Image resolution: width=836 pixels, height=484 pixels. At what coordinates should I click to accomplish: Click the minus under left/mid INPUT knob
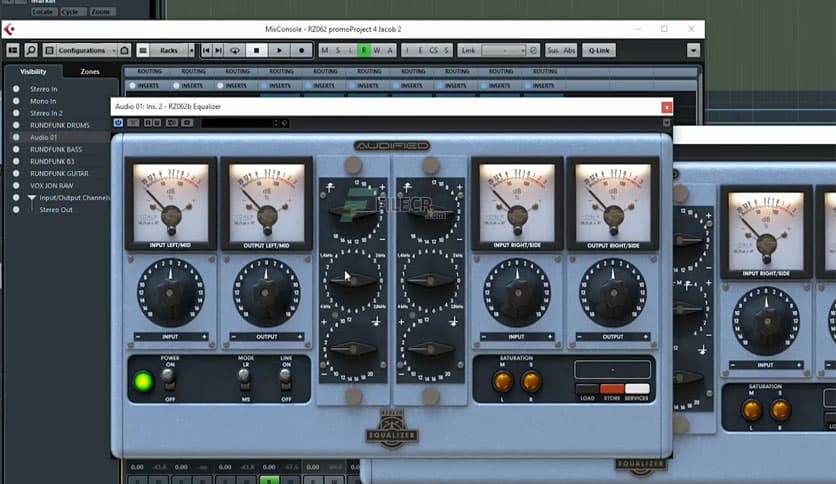pyautogui.click(x=138, y=337)
